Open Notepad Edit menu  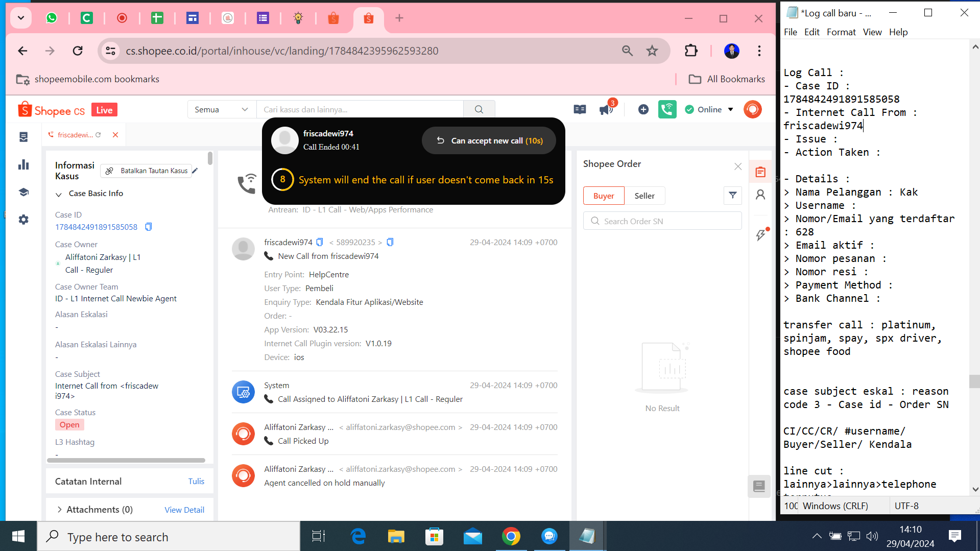coord(811,32)
